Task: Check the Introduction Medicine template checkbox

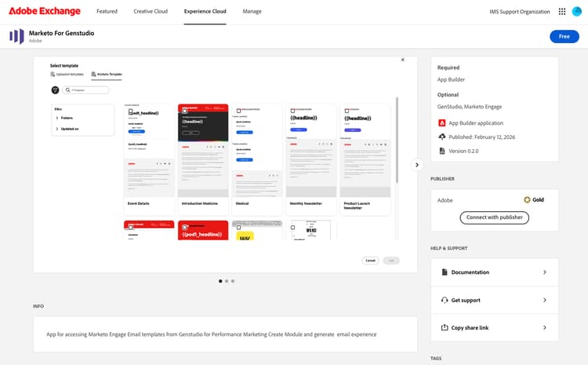Action: click(x=184, y=111)
